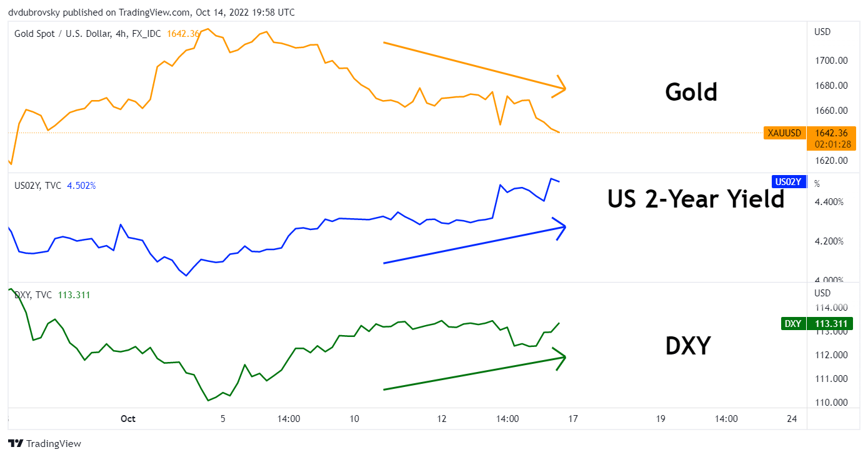Click the green DXY label tag

pyautogui.click(x=793, y=324)
